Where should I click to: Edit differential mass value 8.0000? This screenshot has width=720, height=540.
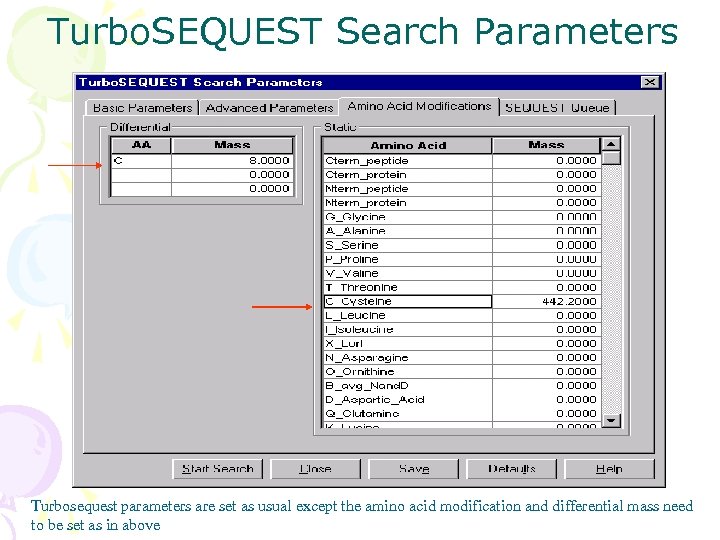(x=232, y=161)
